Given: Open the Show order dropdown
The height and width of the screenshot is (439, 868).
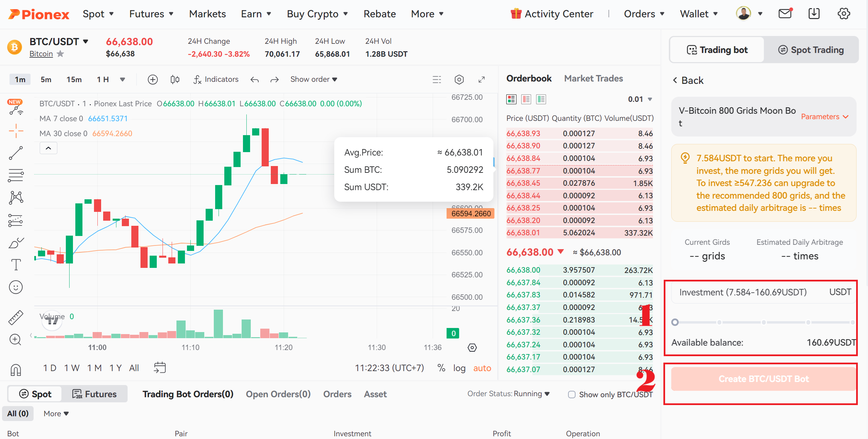Looking at the screenshot, I should (x=314, y=79).
